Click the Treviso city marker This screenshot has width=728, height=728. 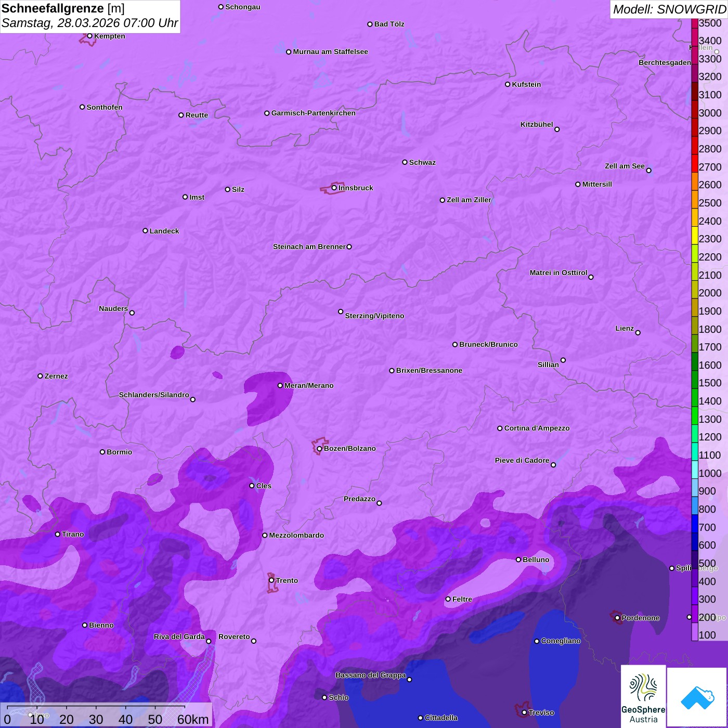click(524, 712)
